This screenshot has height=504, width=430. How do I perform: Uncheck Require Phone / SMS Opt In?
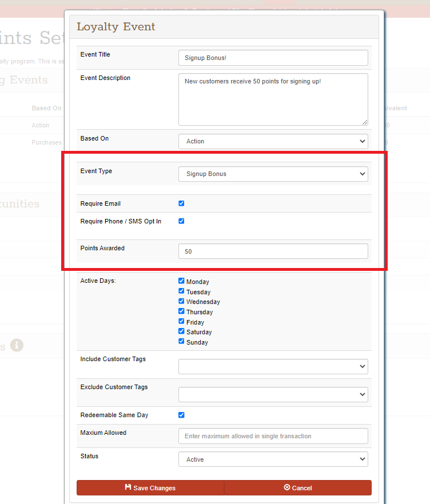(x=181, y=221)
